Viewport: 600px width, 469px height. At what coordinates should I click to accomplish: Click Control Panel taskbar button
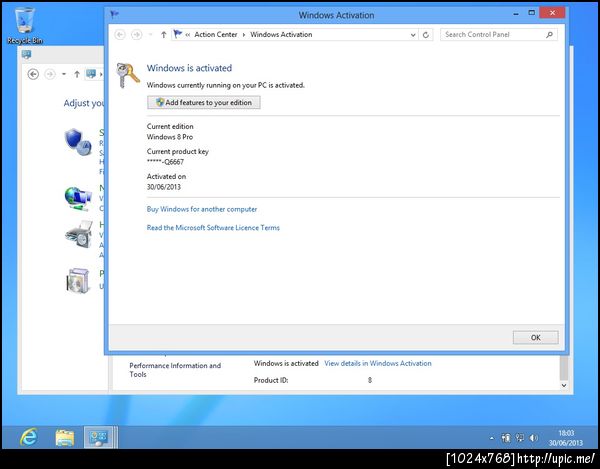(99, 437)
